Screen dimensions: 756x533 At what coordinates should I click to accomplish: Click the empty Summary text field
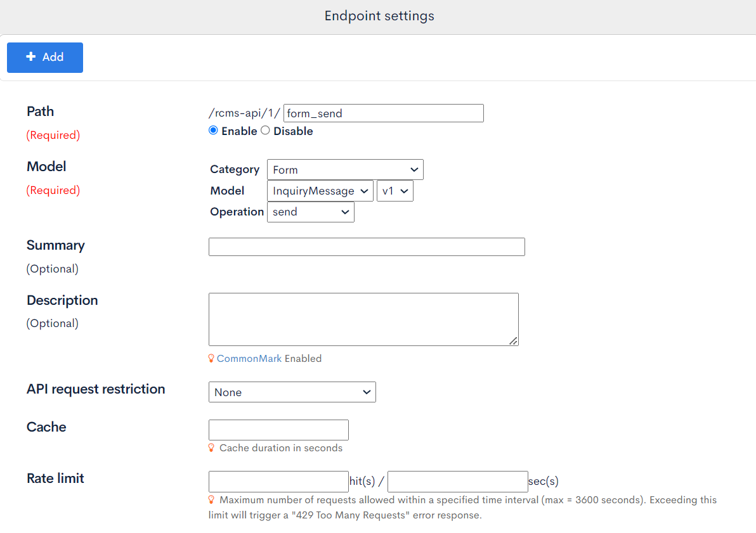tap(367, 247)
